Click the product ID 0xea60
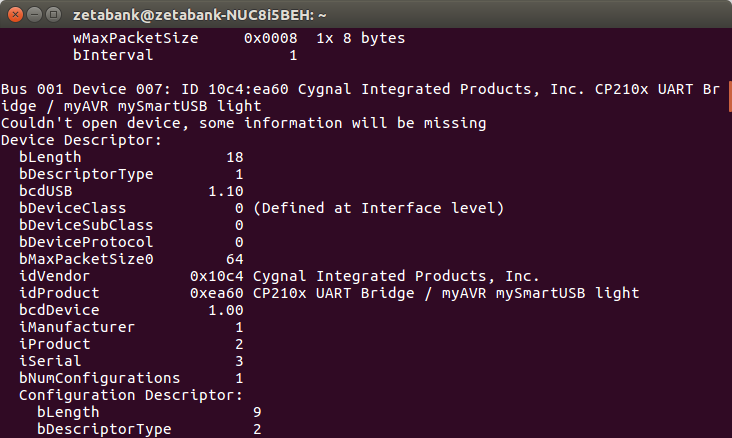 point(217,293)
